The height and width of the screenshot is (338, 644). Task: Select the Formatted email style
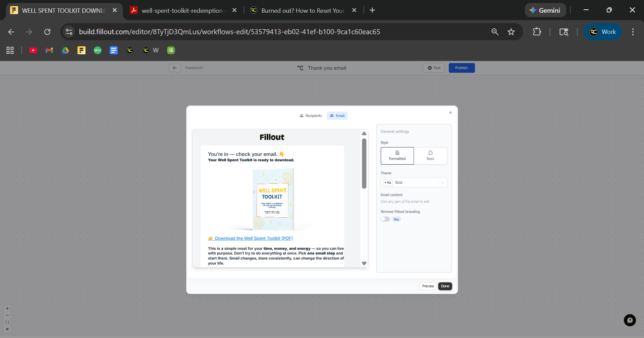point(397,156)
